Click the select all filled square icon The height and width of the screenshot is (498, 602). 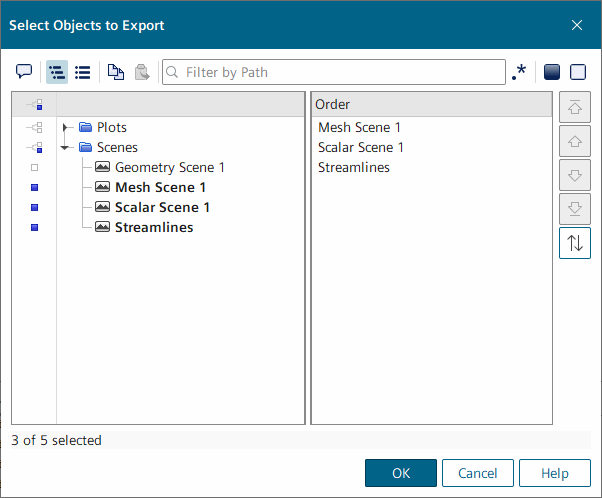551,72
